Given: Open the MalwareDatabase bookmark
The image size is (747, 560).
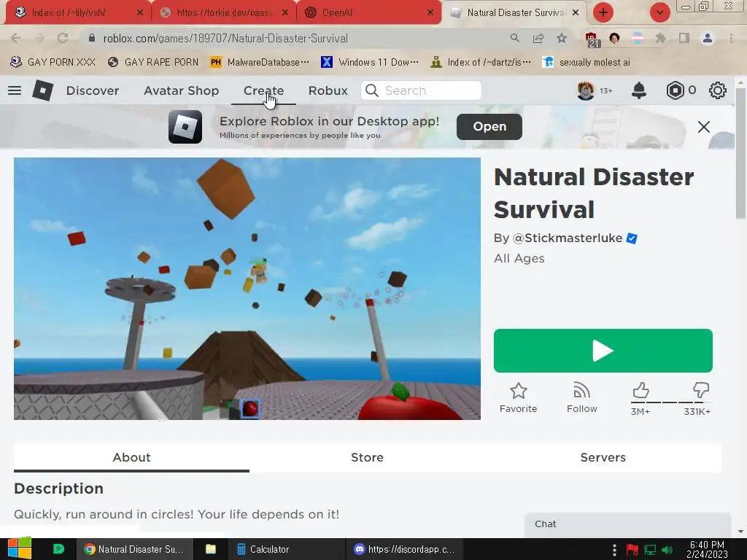Looking at the screenshot, I should point(260,63).
